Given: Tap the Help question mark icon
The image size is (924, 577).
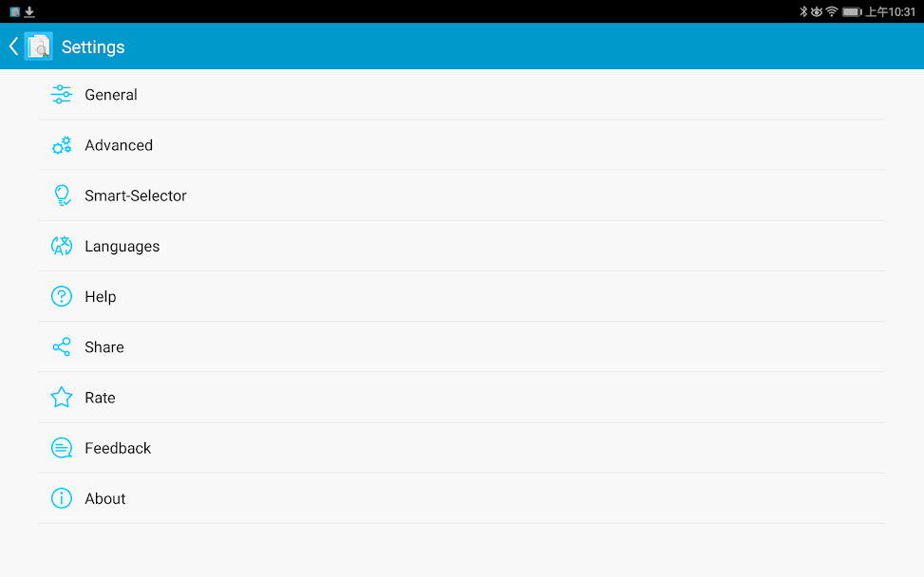Looking at the screenshot, I should pos(62,296).
